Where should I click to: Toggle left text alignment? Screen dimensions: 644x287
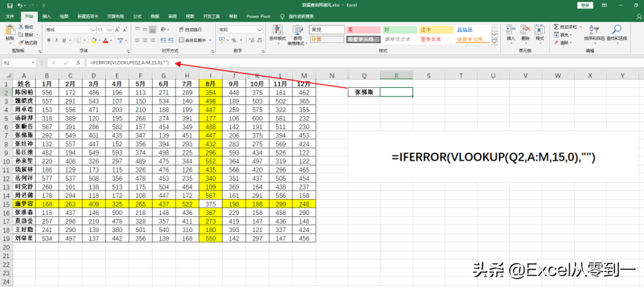[137, 40]
